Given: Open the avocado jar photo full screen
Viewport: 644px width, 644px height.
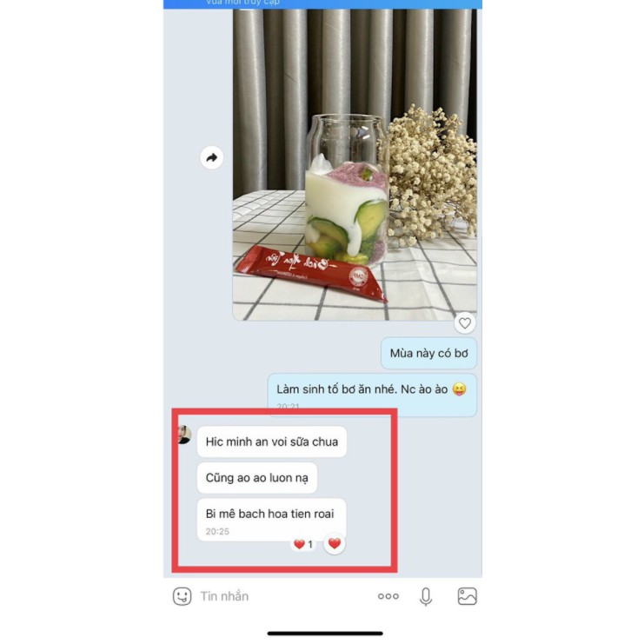Looking at the screenshot, I should pyautogui.click(x=355, y=165).
